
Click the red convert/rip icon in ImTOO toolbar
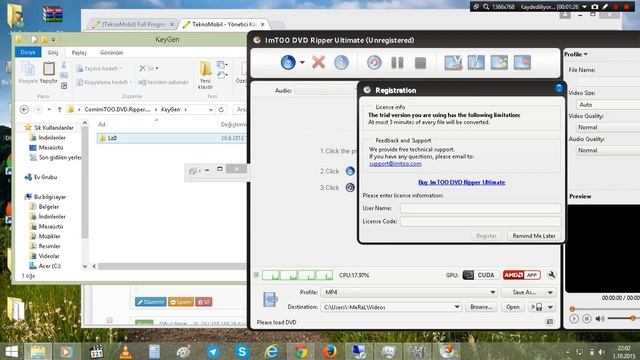pos(374,62)
